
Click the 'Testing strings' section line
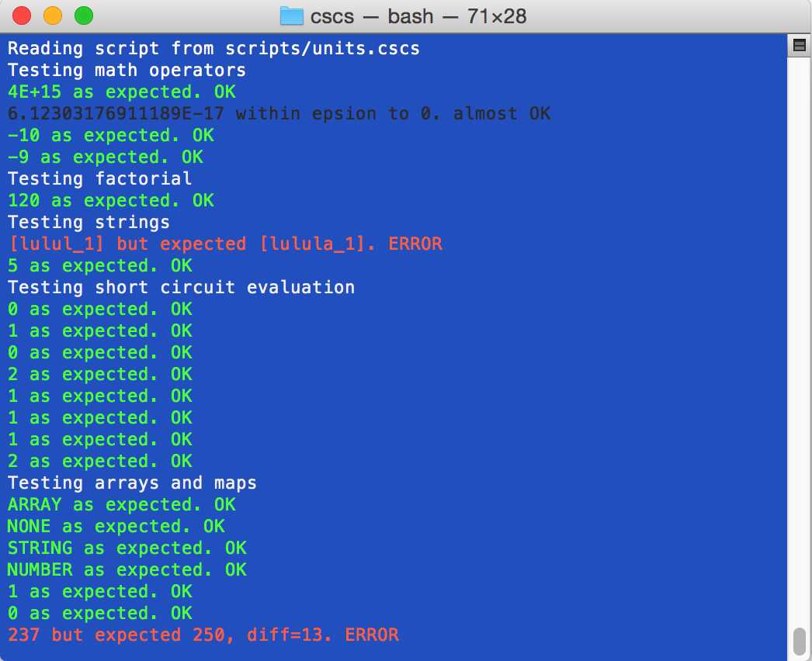[x=88, y=222]
